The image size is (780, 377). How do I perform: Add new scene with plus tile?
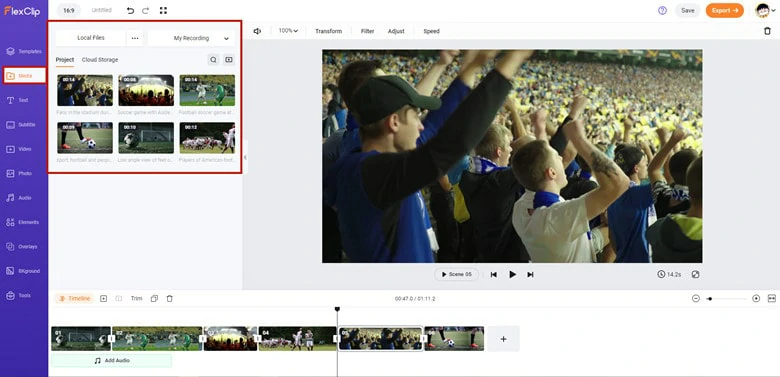click(503, 339)
